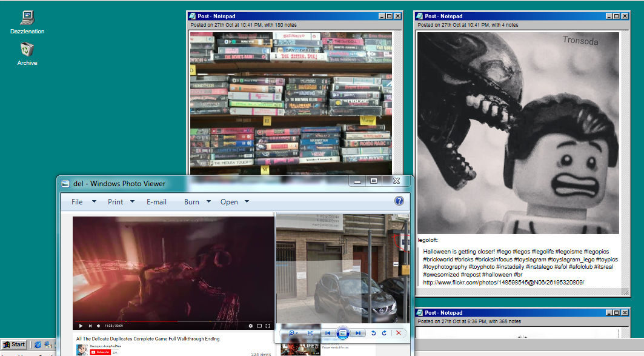This screenshot has width=644, height=356.
Task: Click the 'with 4 notes' post info
Action: (x=505, y=25)
